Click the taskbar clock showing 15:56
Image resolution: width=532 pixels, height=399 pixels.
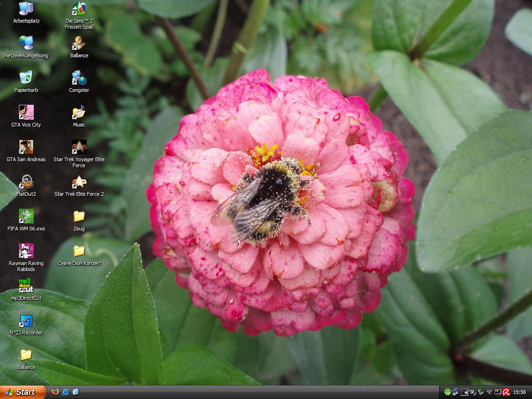(x=520, y=392)
